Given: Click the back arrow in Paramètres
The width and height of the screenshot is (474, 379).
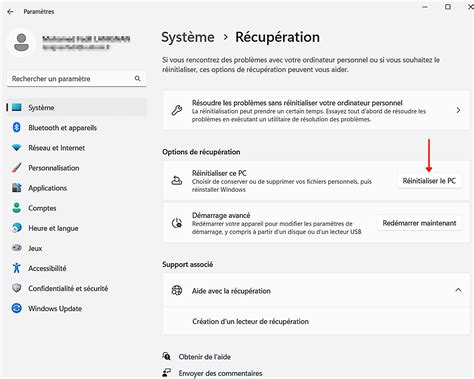Looking at the screenshot, I should [10, 12].
